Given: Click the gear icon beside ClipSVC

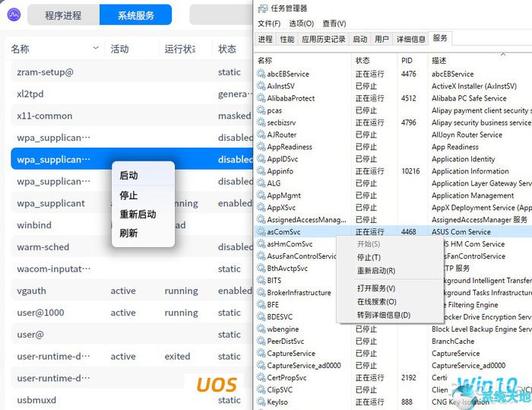Looking at the screenshot, I should coord(261,389).
